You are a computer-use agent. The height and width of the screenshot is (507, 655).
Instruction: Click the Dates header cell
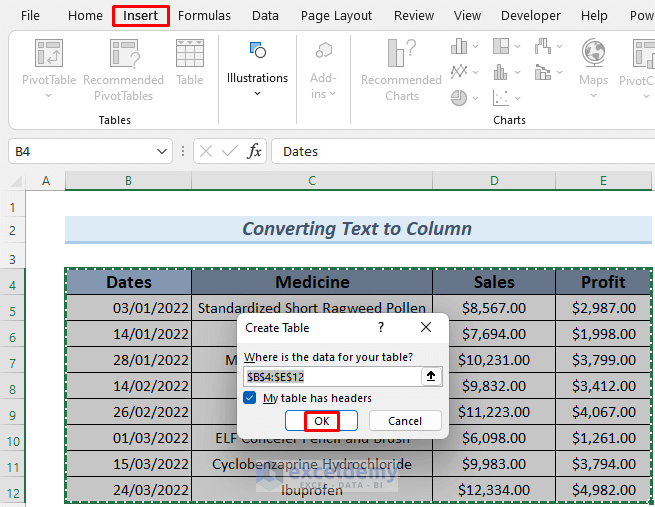click(x=129, y=282)
